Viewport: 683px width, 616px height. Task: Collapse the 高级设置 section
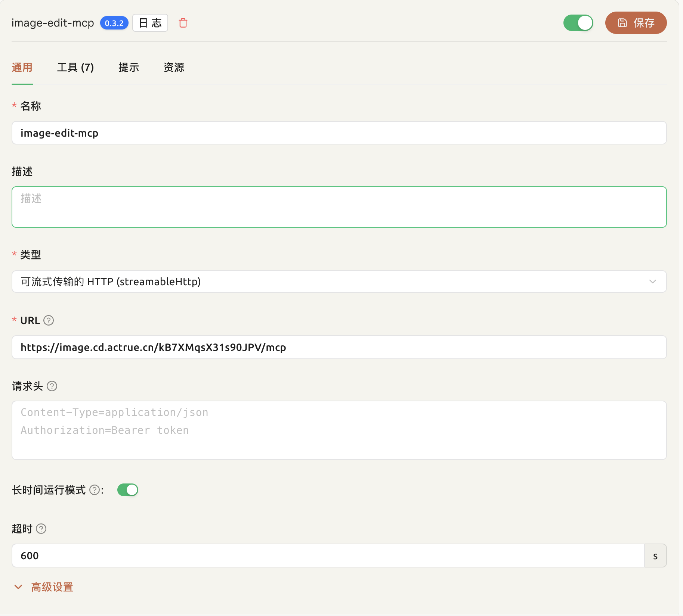tap(52, 587)
